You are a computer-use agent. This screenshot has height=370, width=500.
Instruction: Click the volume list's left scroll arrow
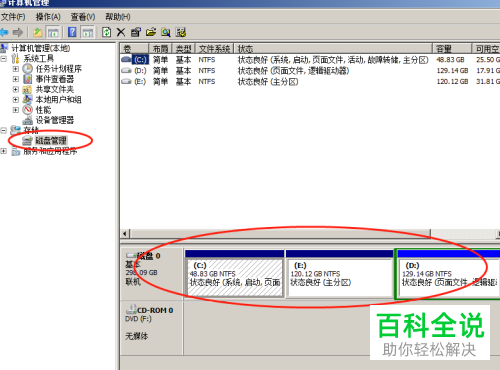click(125, 234)
